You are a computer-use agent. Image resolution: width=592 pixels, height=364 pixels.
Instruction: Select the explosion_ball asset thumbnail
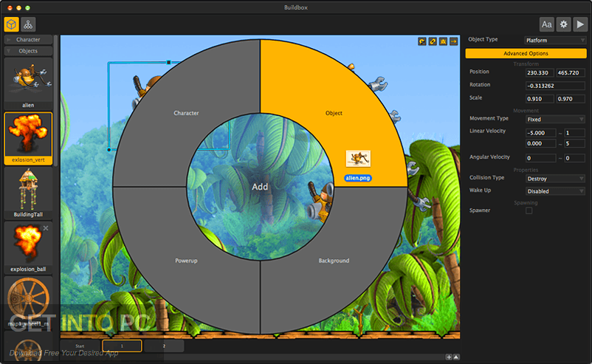28,247
